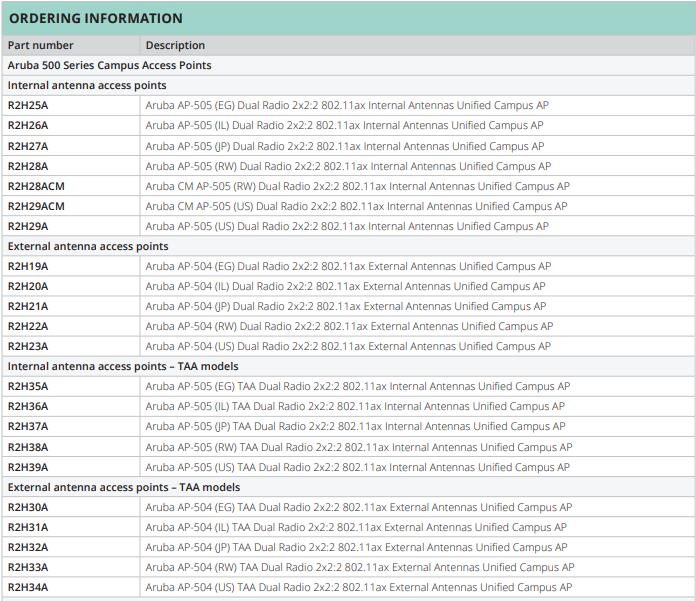Select part number R2H35A
Screen dimensions: 696x601
pyautogui.click(x=28, y=387)
